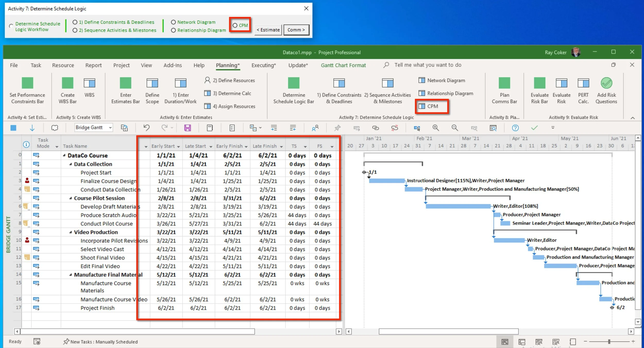Open the Resource ribbon tab

(x=63, y=65)
